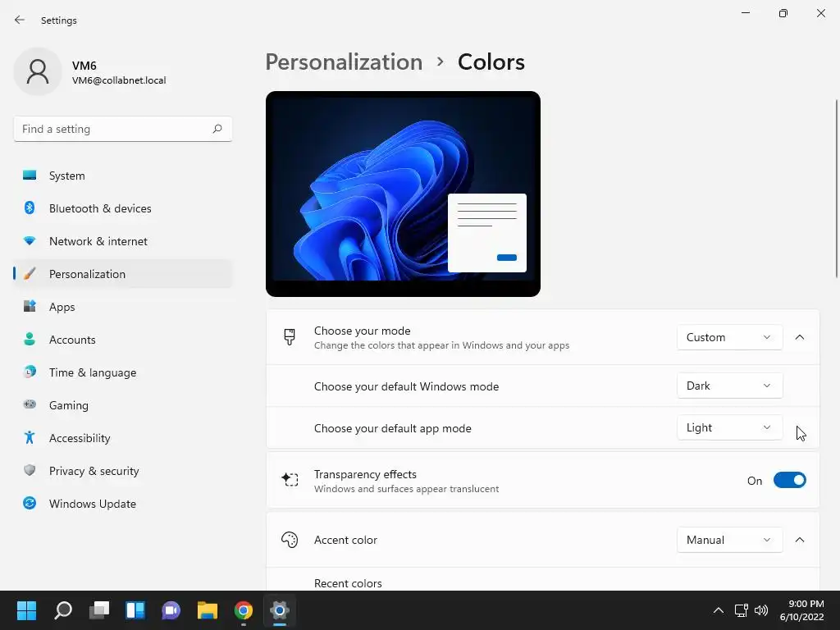Click the Apps icon in sidebar
This screenshot has width=840, height=630.
coord(30,307)
